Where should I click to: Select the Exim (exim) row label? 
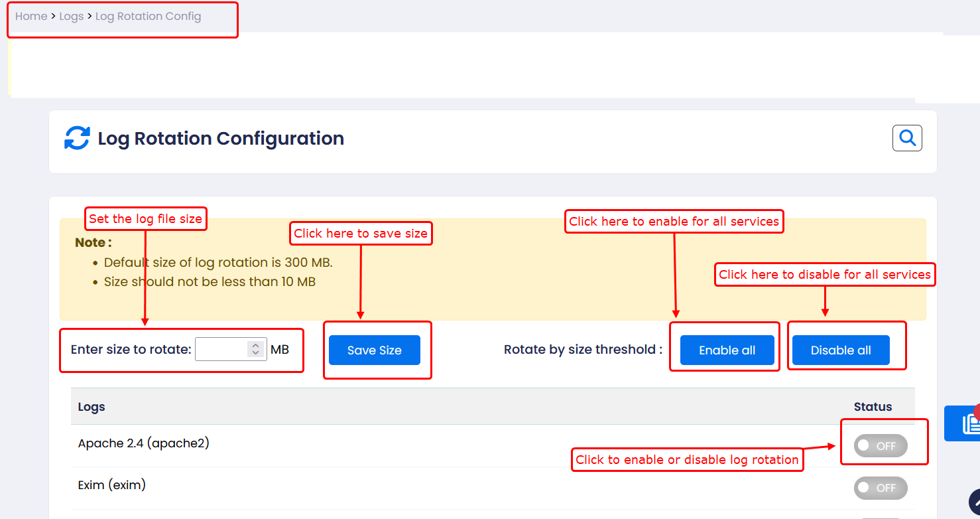point(111,485)
